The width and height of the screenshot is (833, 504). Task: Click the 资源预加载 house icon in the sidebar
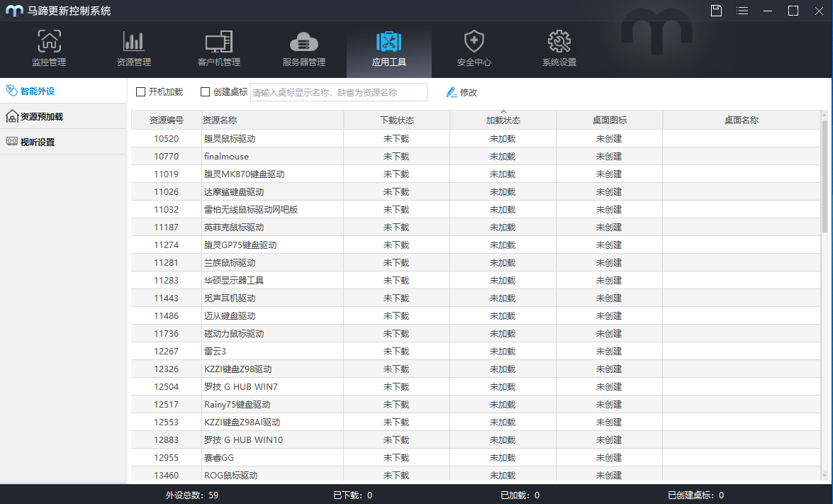11,116
